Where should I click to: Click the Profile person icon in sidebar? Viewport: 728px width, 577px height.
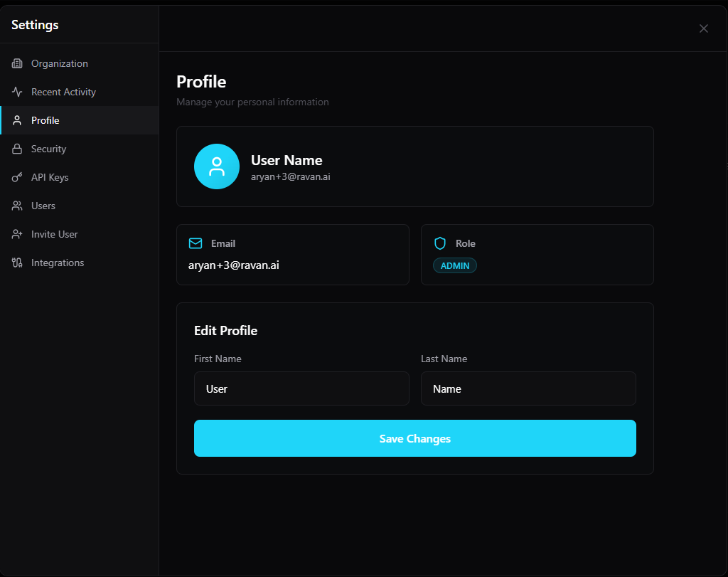[x=16, y=120]
